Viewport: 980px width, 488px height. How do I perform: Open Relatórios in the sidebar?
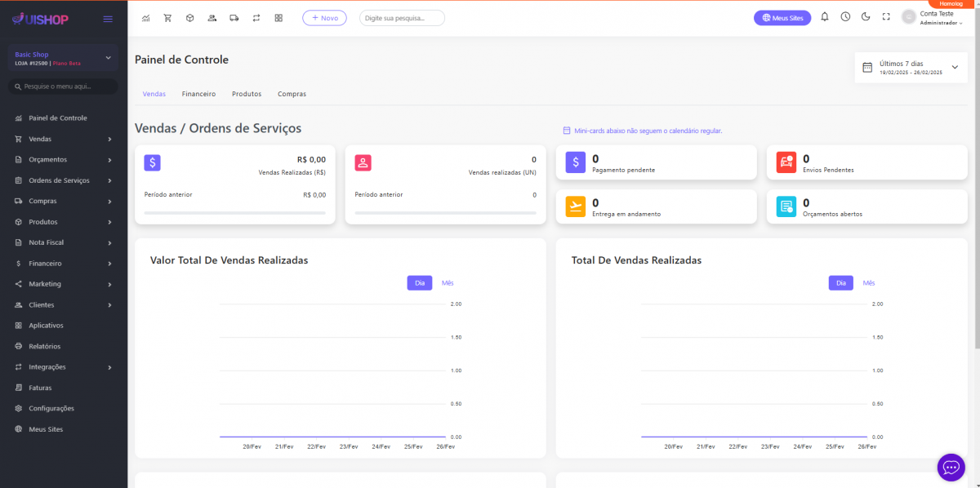pyautogui.click(x=45, y=346)
